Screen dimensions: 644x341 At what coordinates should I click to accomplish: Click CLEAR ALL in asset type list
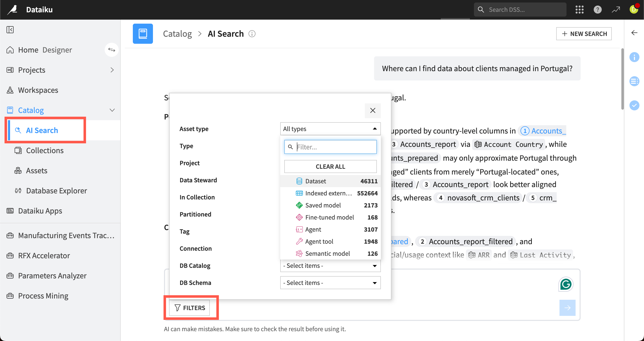(x=330, y=166)
